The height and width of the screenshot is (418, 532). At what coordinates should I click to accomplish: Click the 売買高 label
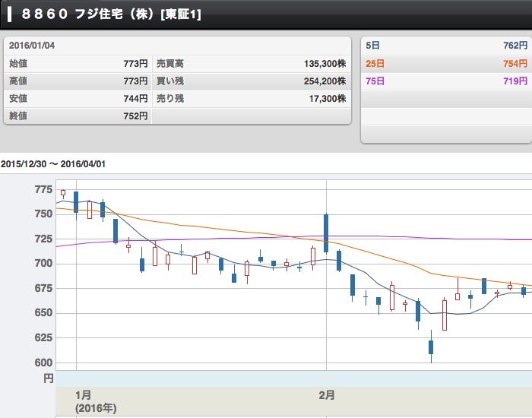[x=170, y=63]
